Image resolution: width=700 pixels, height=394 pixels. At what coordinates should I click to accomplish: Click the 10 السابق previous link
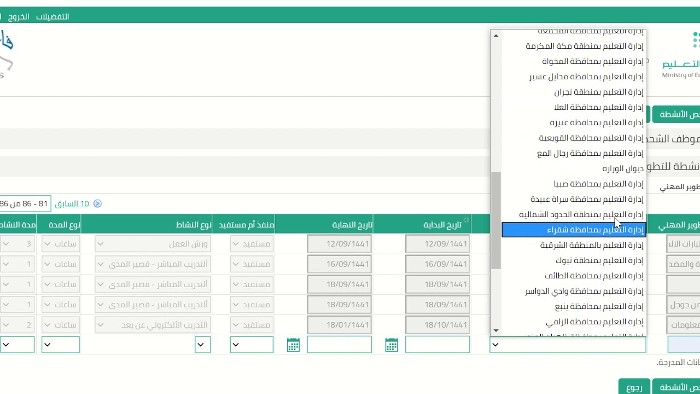pyautogui.click(x=72, y=204)
